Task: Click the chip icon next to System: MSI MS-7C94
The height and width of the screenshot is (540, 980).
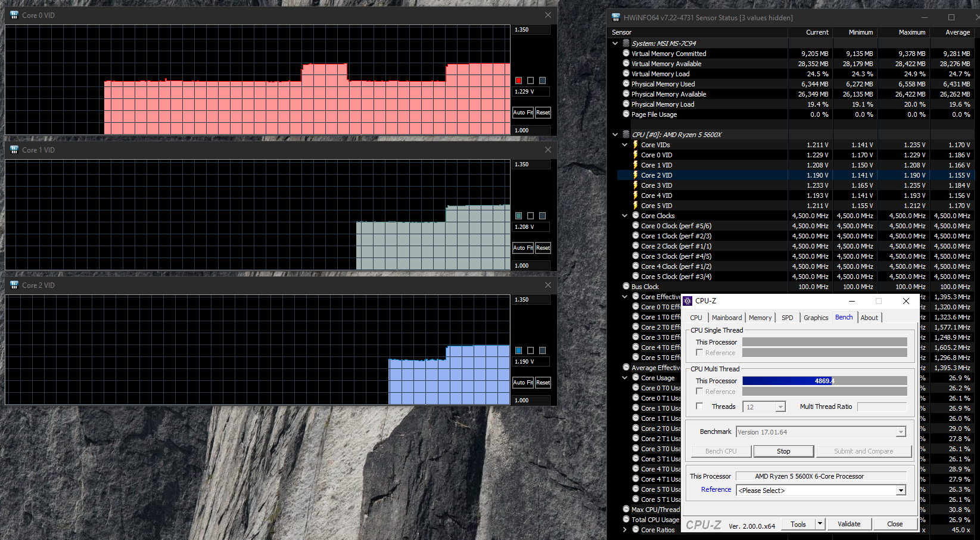Action: click(626, 43)
